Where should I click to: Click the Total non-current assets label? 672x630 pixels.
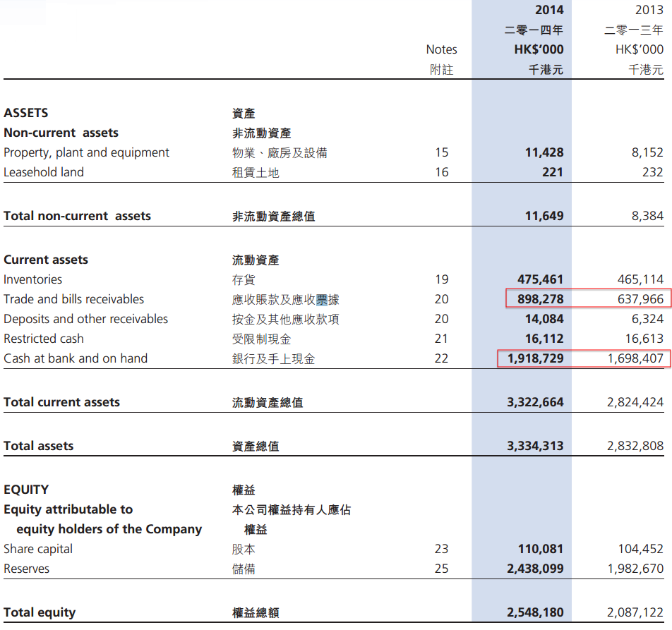pos(77,216)
